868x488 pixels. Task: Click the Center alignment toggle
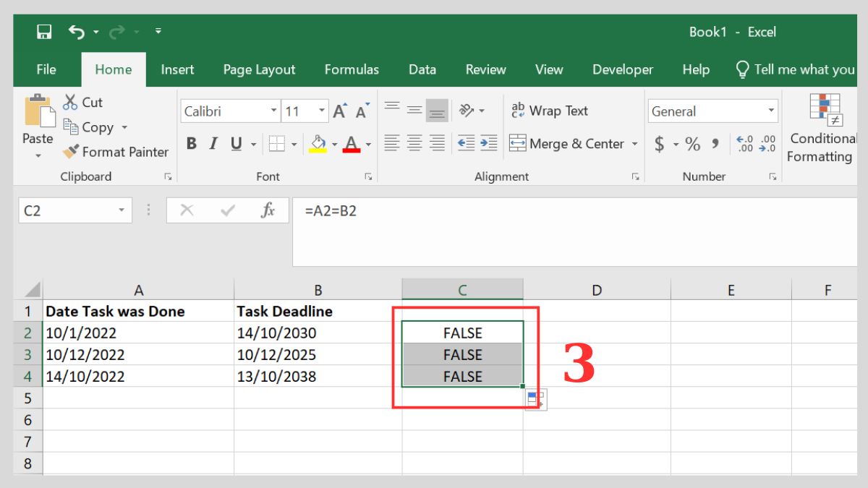(x=414, y=143)
